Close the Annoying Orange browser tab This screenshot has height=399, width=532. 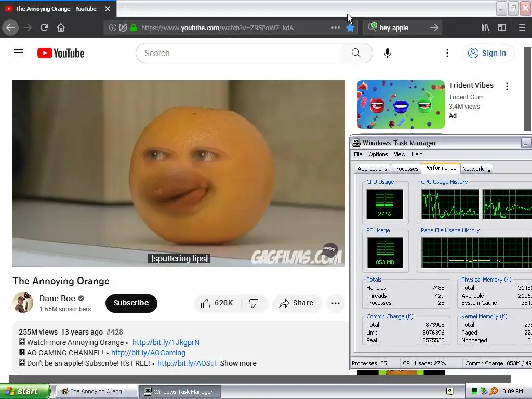click(108, 9)
